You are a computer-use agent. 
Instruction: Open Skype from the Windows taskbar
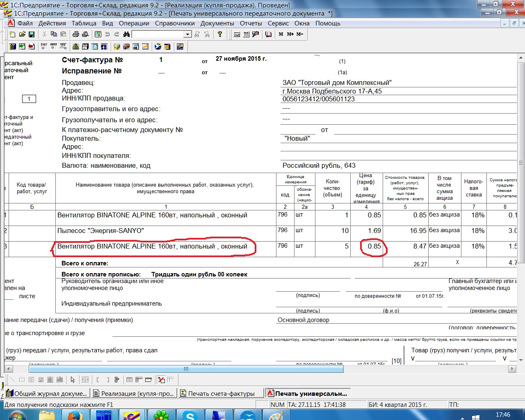(x=190, y=415)
